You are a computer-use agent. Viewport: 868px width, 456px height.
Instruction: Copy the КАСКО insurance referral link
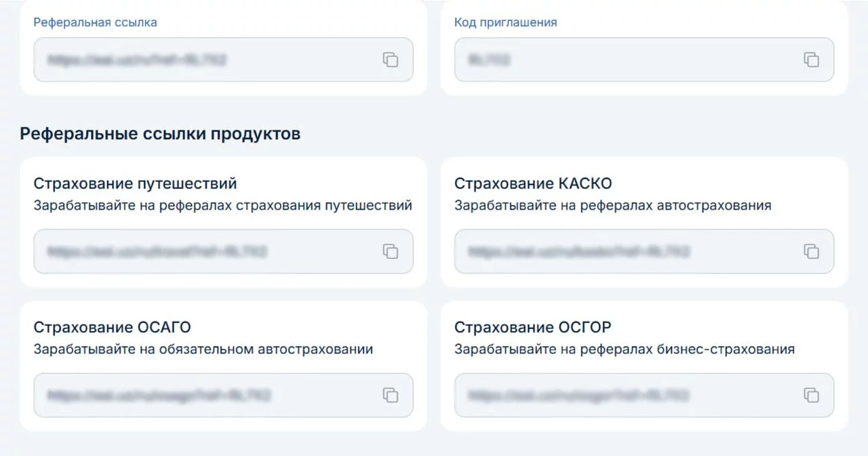811,251
